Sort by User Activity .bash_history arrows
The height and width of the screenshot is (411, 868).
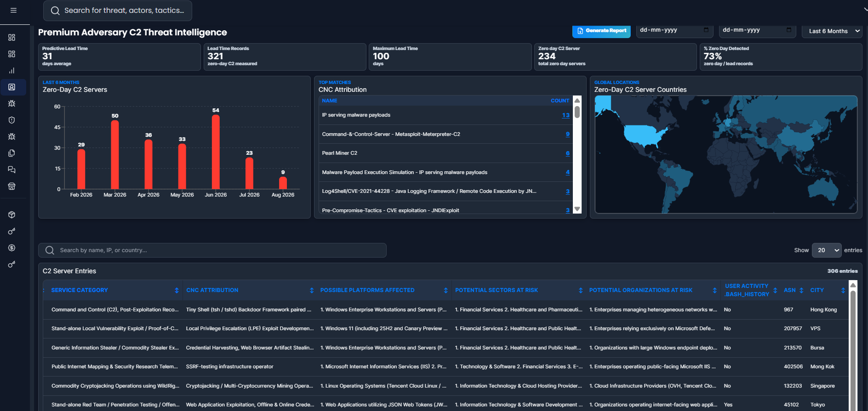(775, 290)
